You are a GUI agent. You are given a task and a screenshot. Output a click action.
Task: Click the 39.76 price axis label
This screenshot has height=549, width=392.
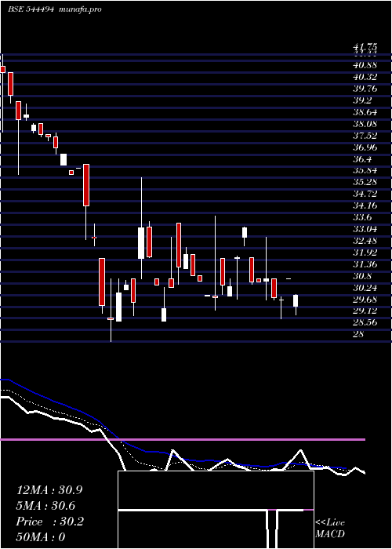365,89
